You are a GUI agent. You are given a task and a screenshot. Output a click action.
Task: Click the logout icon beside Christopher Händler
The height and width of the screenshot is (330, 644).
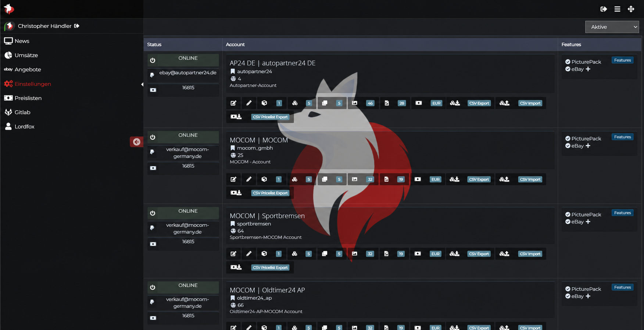click(x=76, y=26)
